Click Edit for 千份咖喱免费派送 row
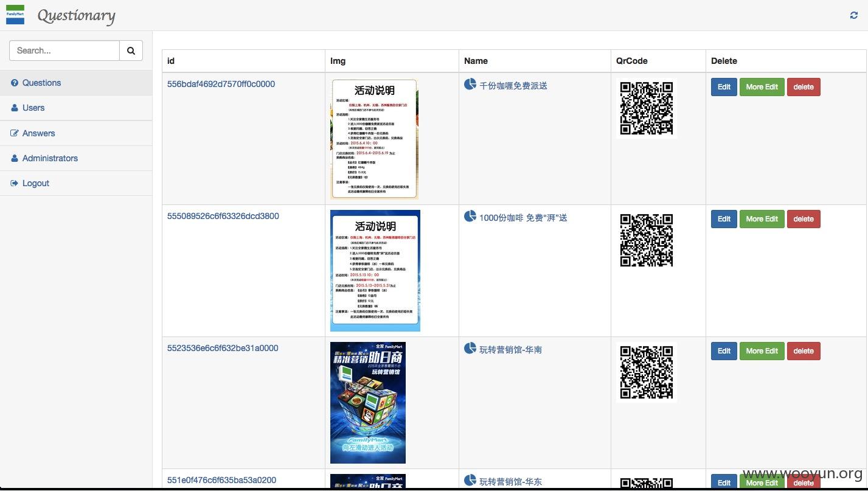 [x=724, y=87]
